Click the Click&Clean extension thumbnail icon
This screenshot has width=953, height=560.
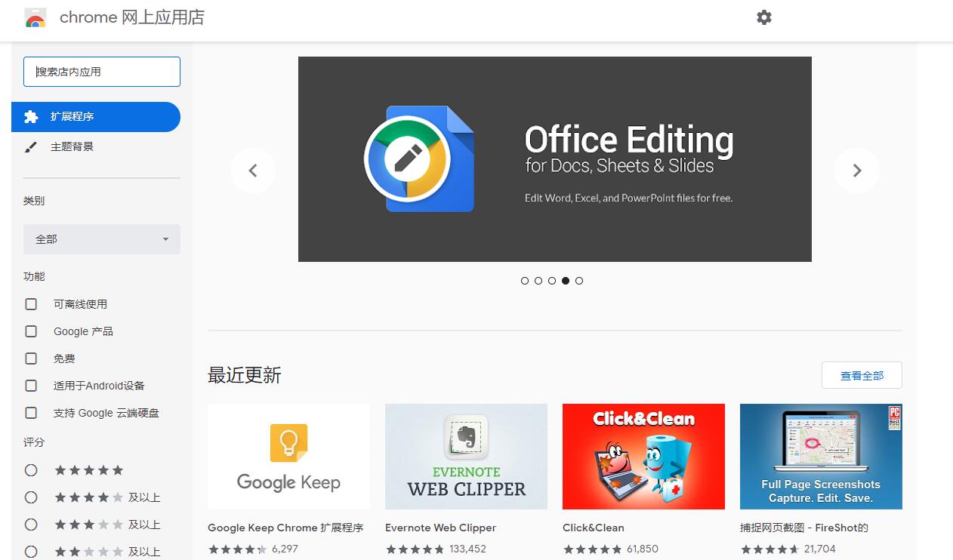point(643,456)
